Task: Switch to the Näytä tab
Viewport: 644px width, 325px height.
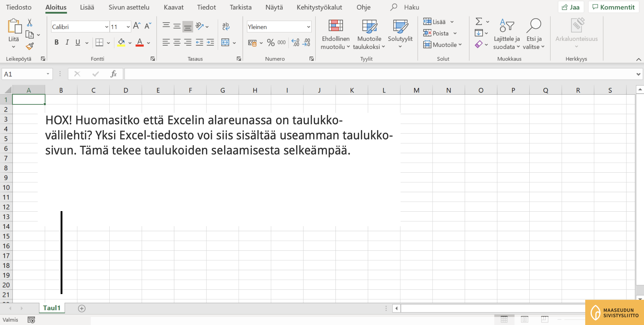Action: (274, 7)
